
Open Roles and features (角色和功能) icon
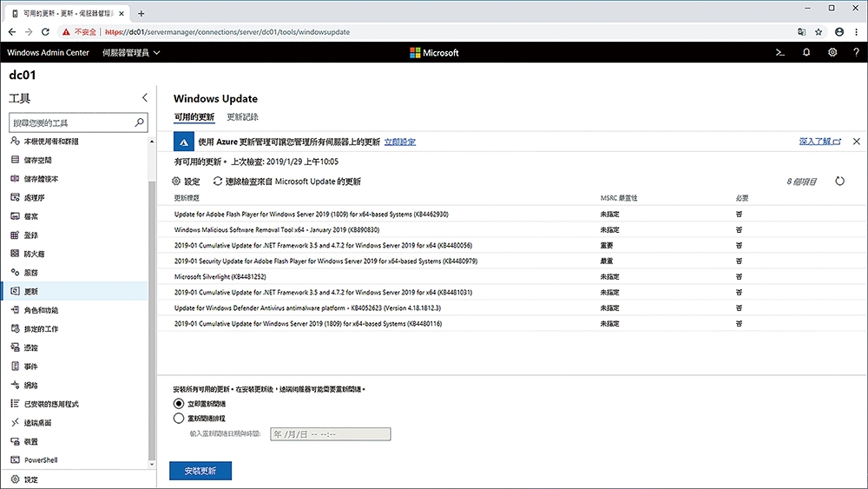coord(15,310)
